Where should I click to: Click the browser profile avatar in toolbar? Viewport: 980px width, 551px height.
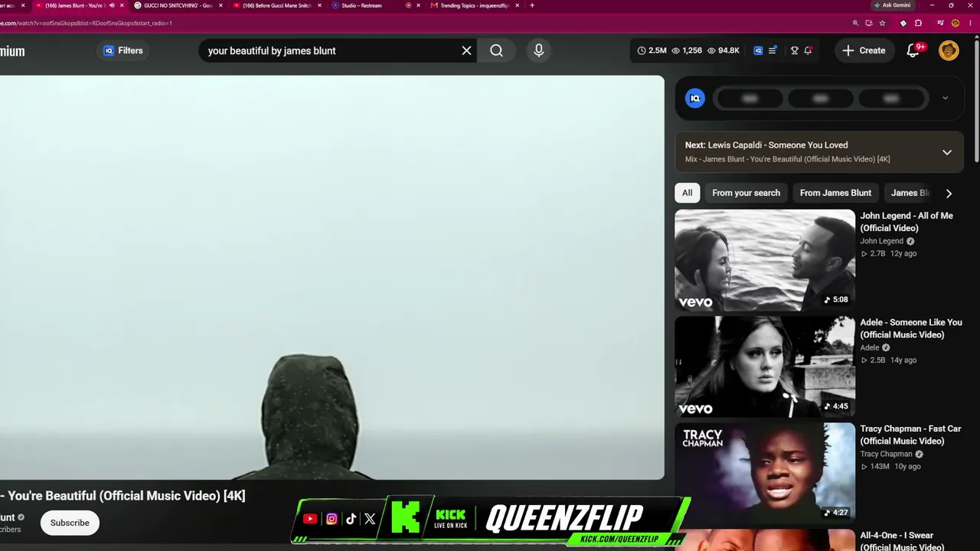(955, 23)
